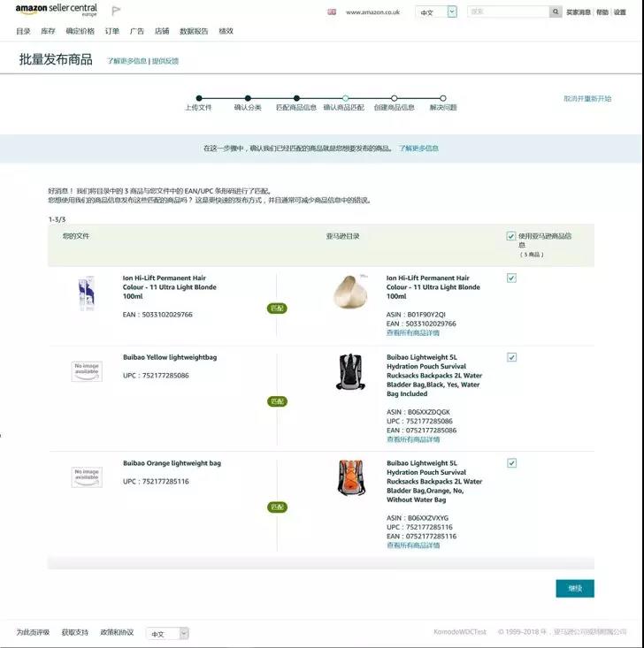Click the UPC 752177285086 in your file

point(156,375)
